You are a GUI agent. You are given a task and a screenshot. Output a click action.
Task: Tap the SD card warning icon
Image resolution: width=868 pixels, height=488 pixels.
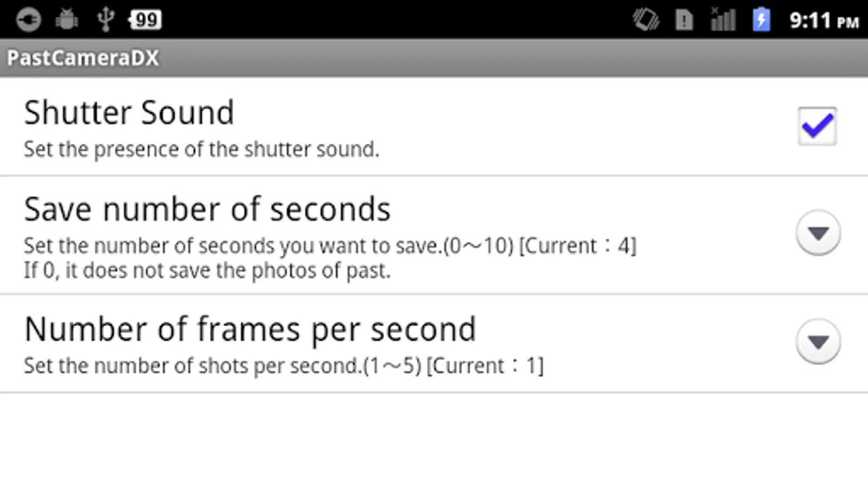684,20
